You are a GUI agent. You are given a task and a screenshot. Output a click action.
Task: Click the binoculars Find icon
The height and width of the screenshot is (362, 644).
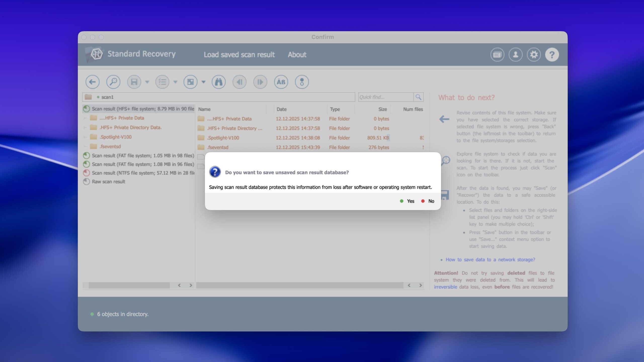coord(219,82)
